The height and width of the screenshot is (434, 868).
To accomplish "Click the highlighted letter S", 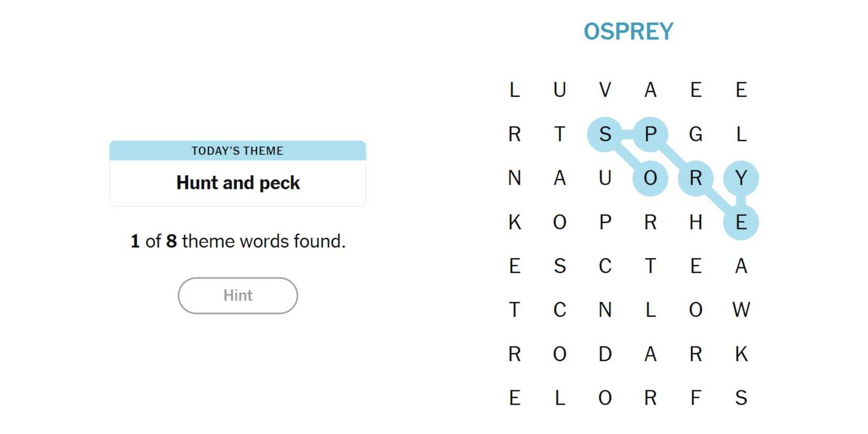I will [605, 134].
